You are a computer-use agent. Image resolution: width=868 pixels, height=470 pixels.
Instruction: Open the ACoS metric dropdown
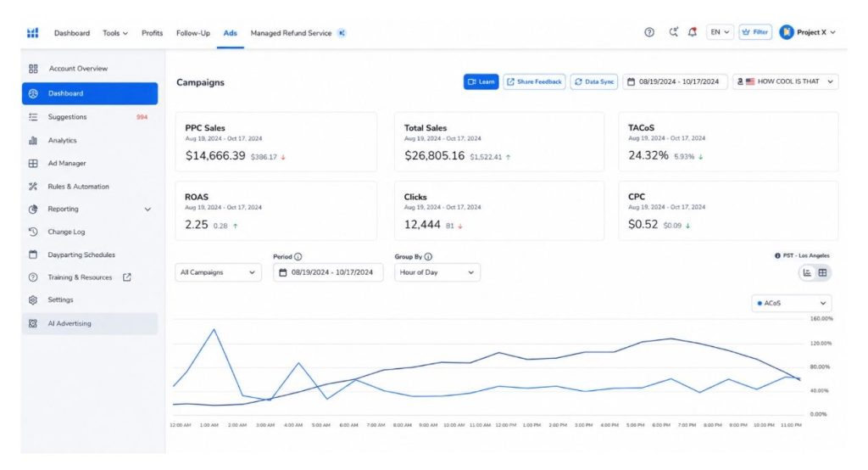(x=792, y=303)
